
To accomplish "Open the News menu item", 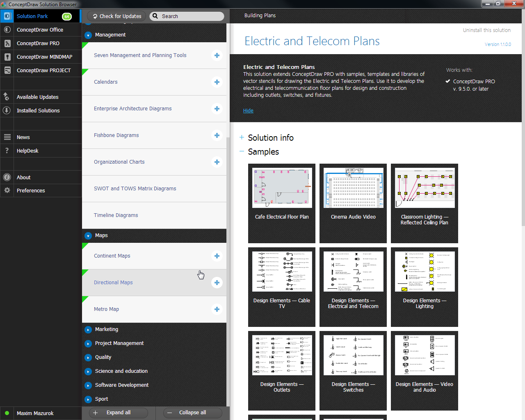I will click(41, 137).
